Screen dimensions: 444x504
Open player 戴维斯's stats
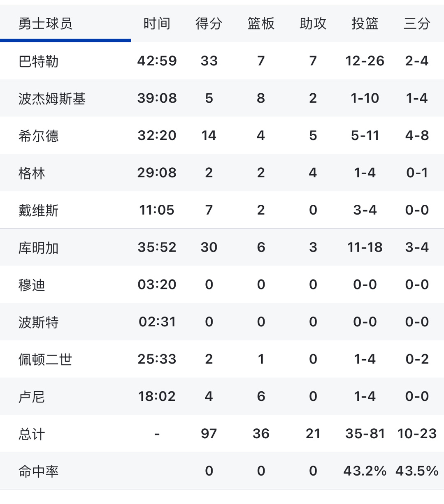(38, 210)
